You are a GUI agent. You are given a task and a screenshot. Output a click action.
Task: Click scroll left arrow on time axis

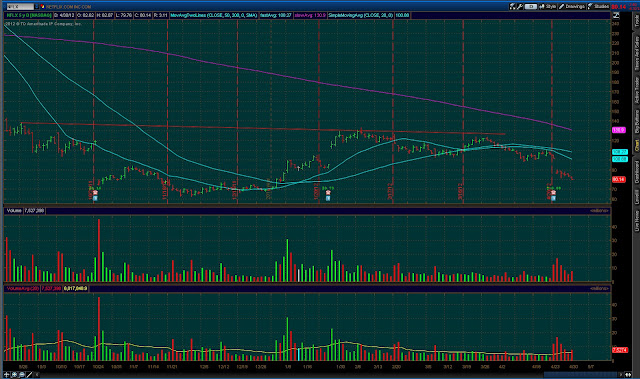coord(37,375)
